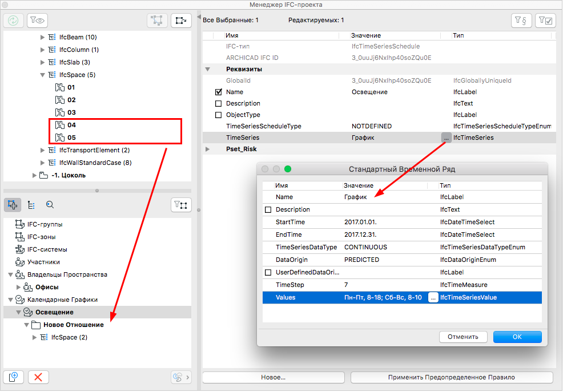Collapse the Реквизиты attributes section
This screenshot has height=392, width=563.
[207, 69]
